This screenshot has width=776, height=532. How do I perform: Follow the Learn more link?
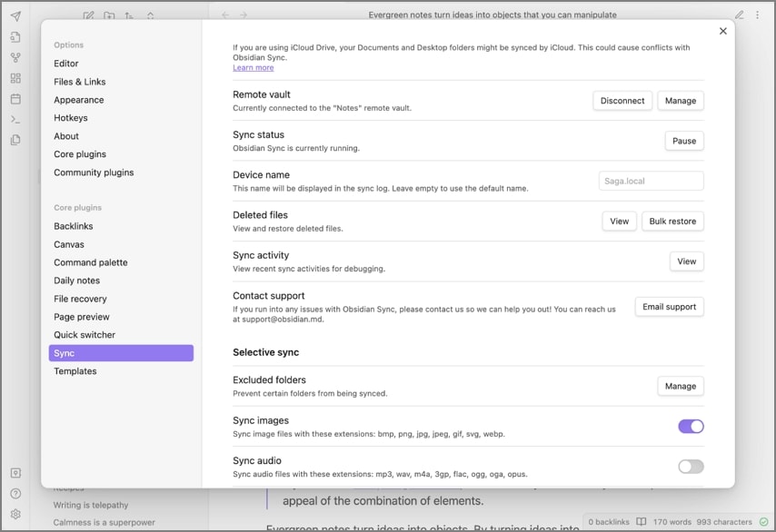click(x=253, y=68)
